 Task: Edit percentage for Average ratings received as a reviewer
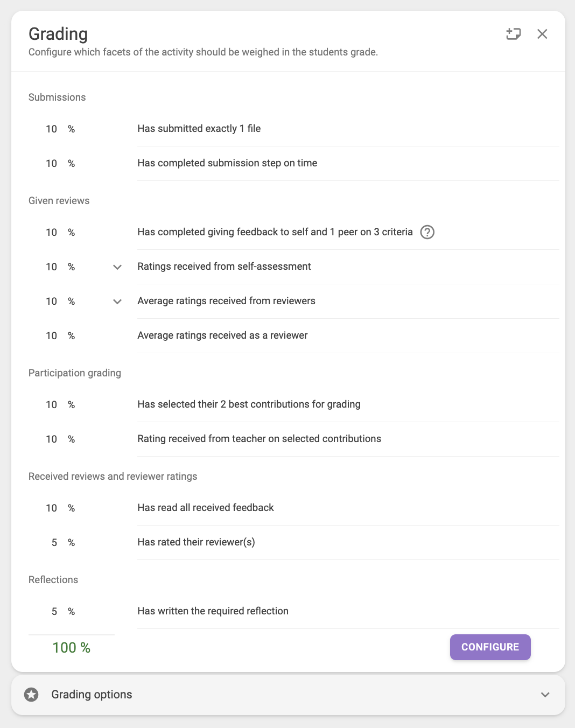click(52, 336)
